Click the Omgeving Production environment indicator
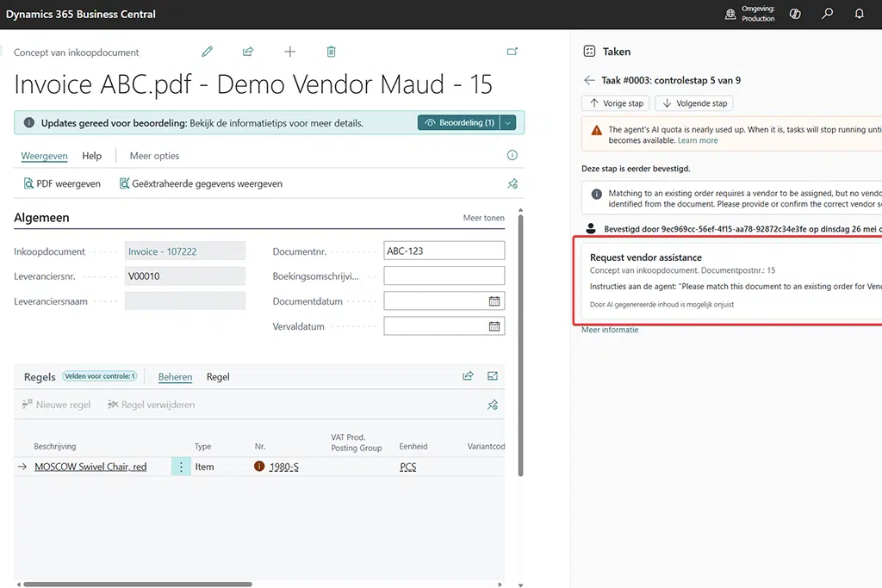Viewport: 882px width, 588px height. tap(750, 14)
